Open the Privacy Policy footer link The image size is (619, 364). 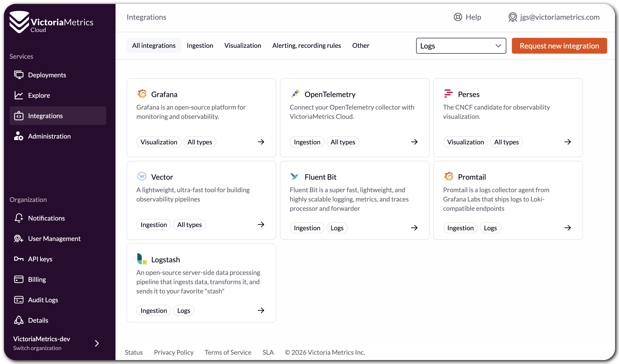(x=174, y=352)
